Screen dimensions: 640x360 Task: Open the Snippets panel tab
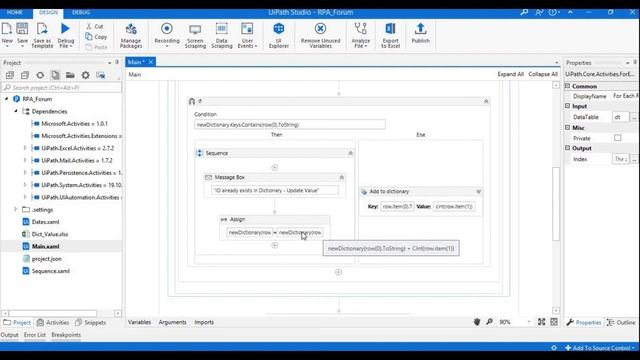91,322
